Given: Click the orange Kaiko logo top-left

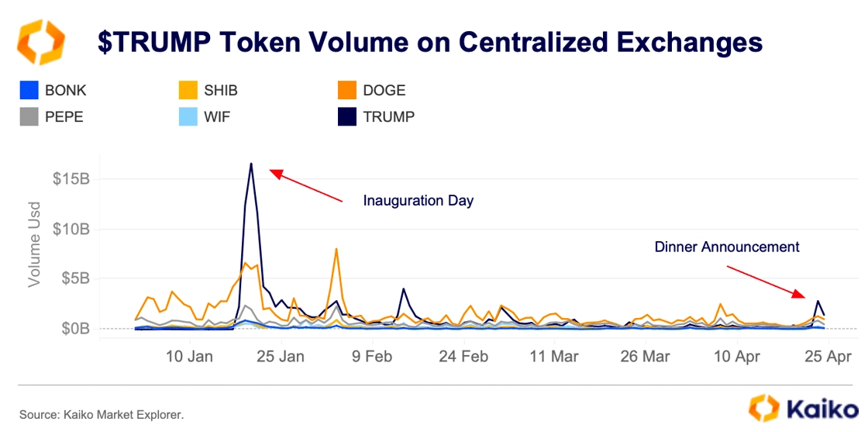Looking at the screenshot, I should click(x=41, y=42).
